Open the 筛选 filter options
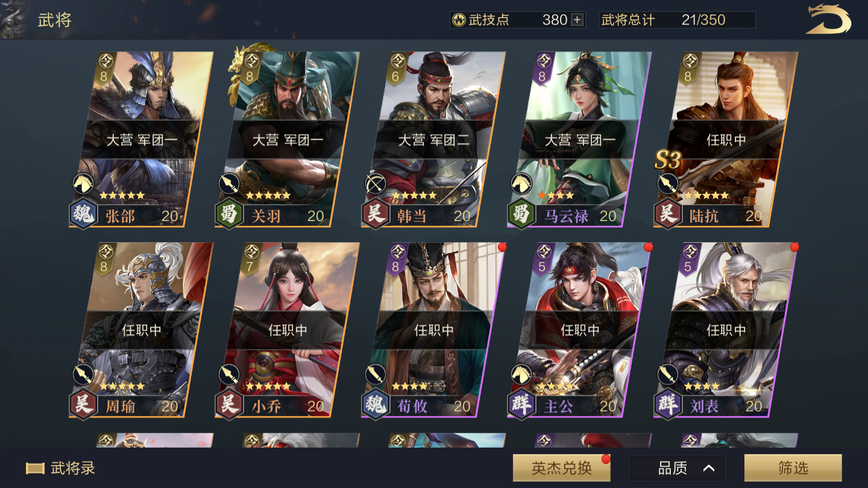This screenshot has width=868, height=488. click(793, 468)
